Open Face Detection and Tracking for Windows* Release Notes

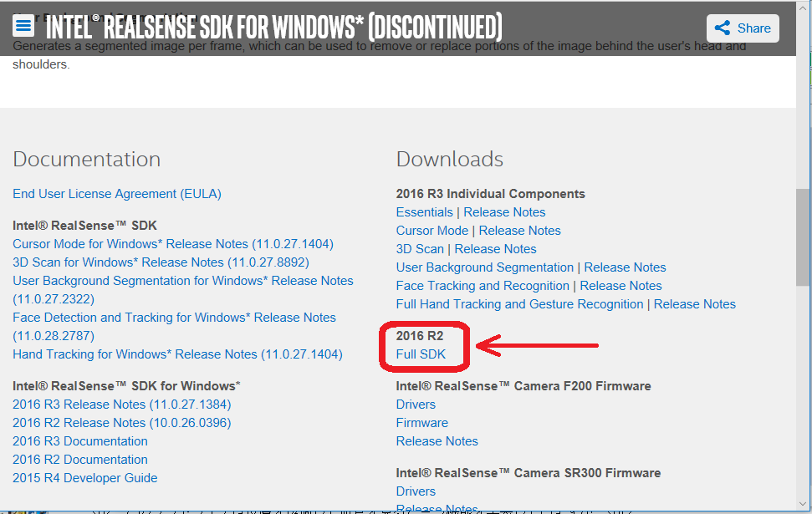click(x=175, y=327)
